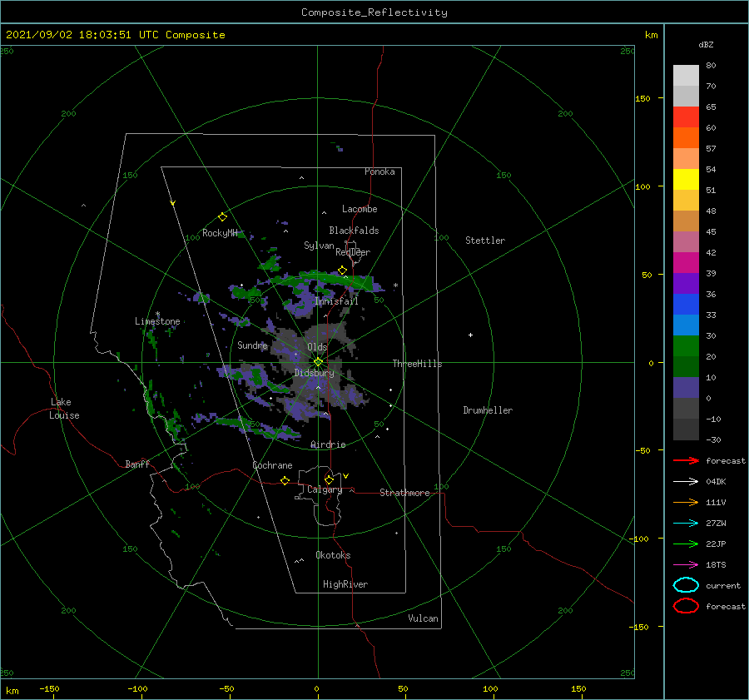The image size is (749, 700).
Task: Click the yellow 'km' label at top right
Action: pyautogui.click(x=651, y=35)
